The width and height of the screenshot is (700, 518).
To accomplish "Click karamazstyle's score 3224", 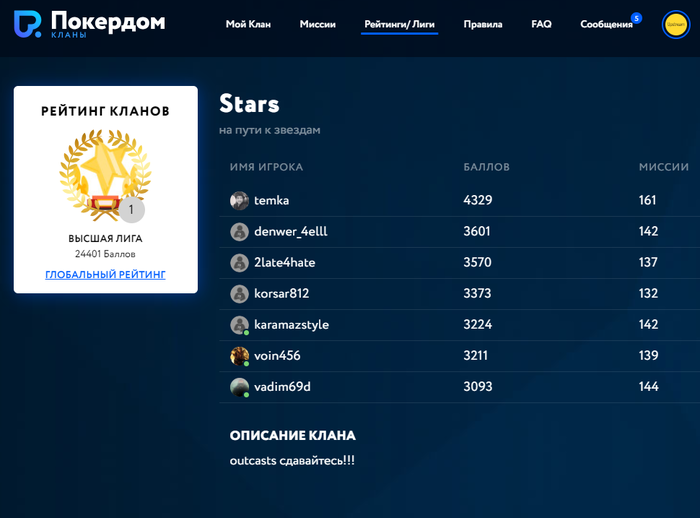I will [478, 324].
